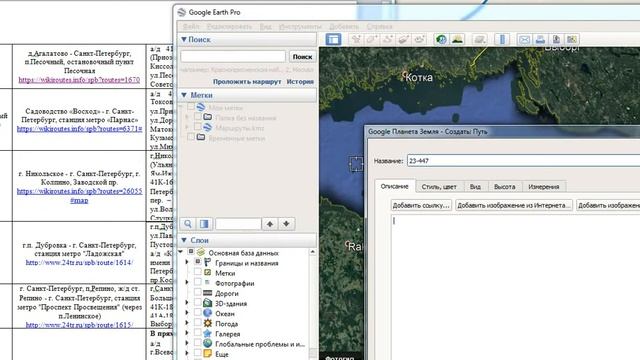The width and height of the screenshot is (640, 360).
Task: Click the 3D-здания building icon
Action: point(207,303)
